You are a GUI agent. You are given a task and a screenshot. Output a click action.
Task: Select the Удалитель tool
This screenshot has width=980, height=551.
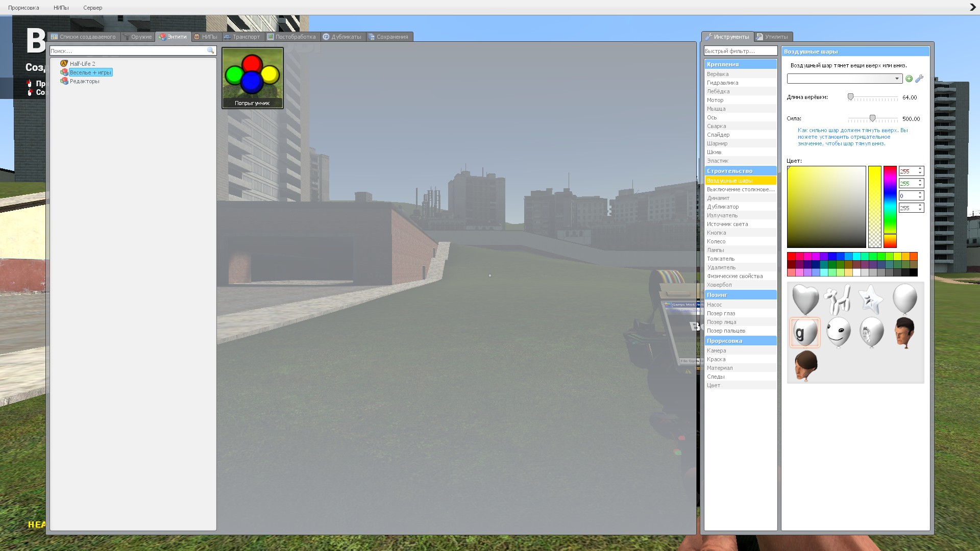pos(741,267)
